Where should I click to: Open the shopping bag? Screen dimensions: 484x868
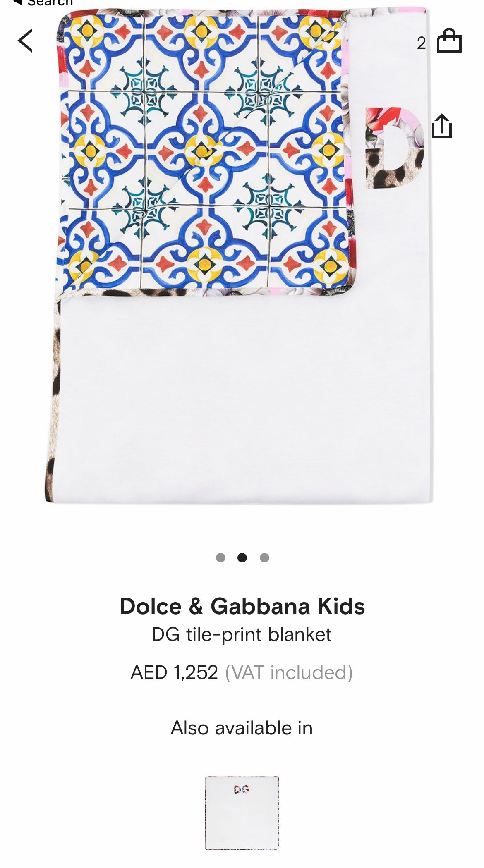[449, 40]
